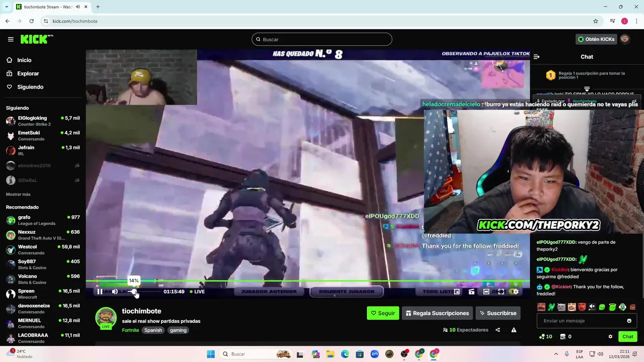Bookmark this page with the star icon
Image resolution: width=644 pixels, height=362 pixels.
tap(596, 21)
